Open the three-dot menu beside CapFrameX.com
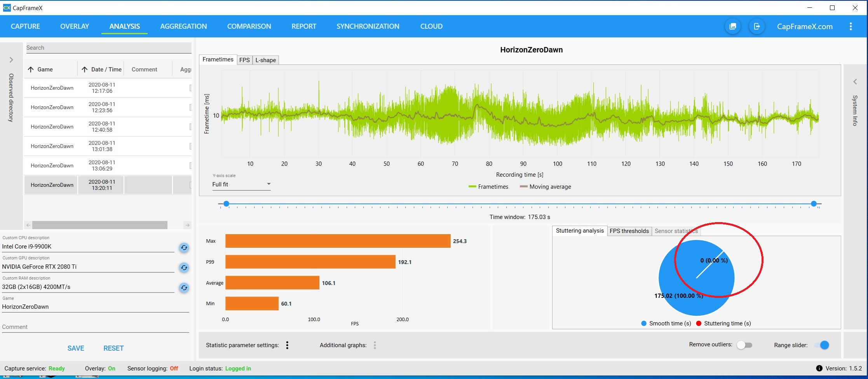 851,26
